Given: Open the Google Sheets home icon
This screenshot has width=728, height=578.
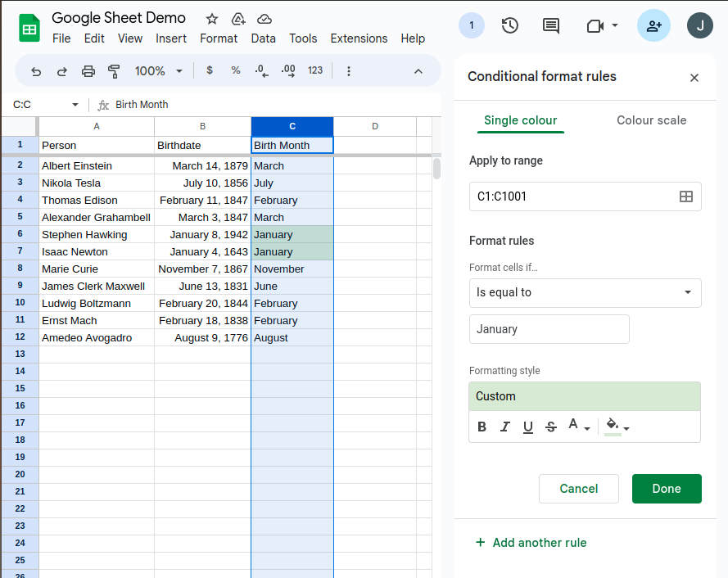Looking at the screenshot, I should (29, 29).
